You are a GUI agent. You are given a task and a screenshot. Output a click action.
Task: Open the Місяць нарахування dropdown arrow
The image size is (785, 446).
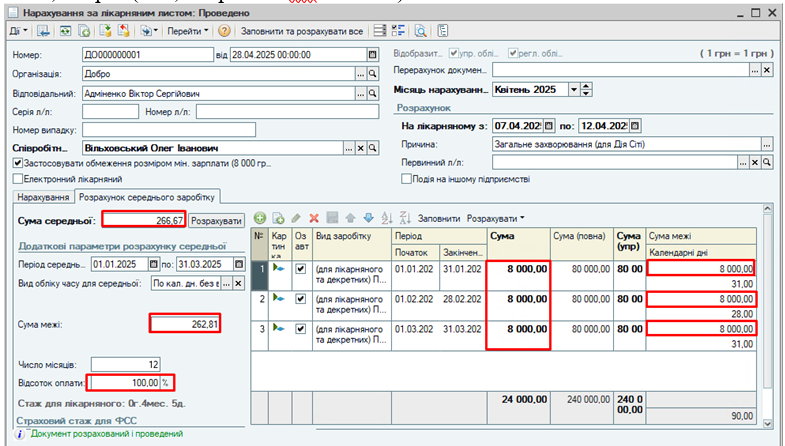click(x=574, y=89)
